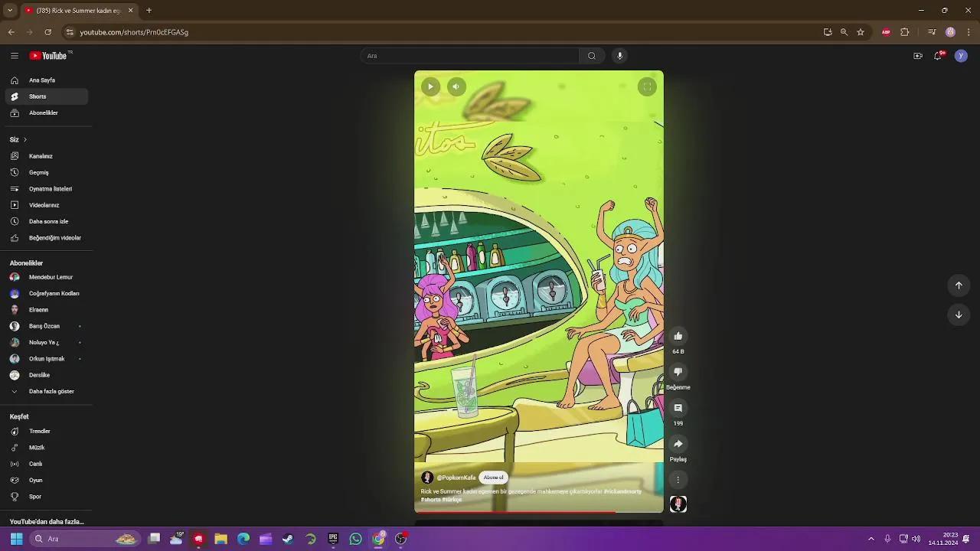
Task: Seek on the Short's red progress bar
Action: 539,511
